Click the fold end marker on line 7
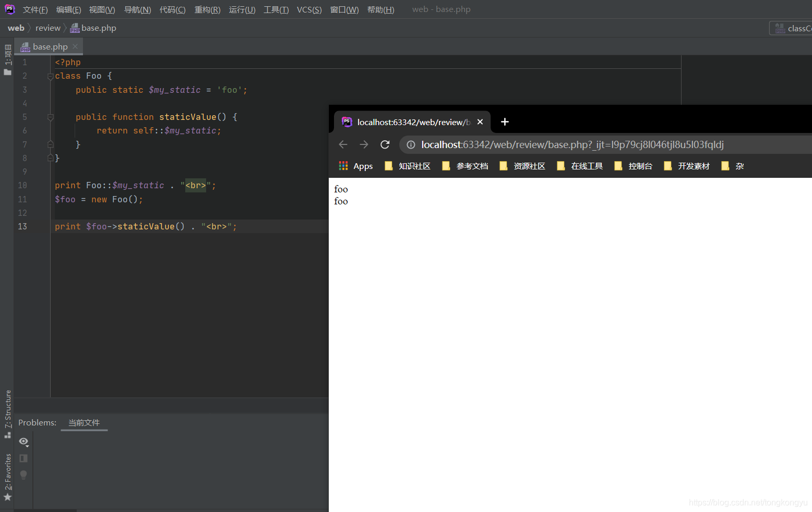812x512 pixels. pyautogui.click(x=50, y=144)
